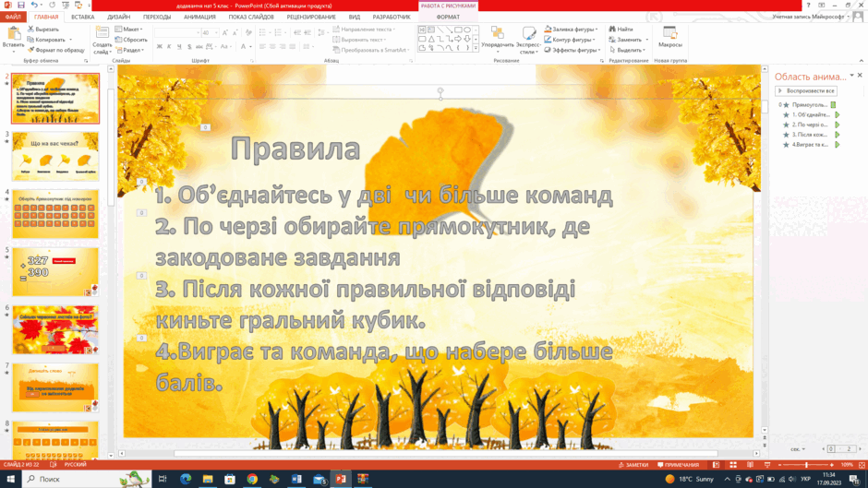Open the ФАЙЛ tab
The image size is (868, 488).
13,18
